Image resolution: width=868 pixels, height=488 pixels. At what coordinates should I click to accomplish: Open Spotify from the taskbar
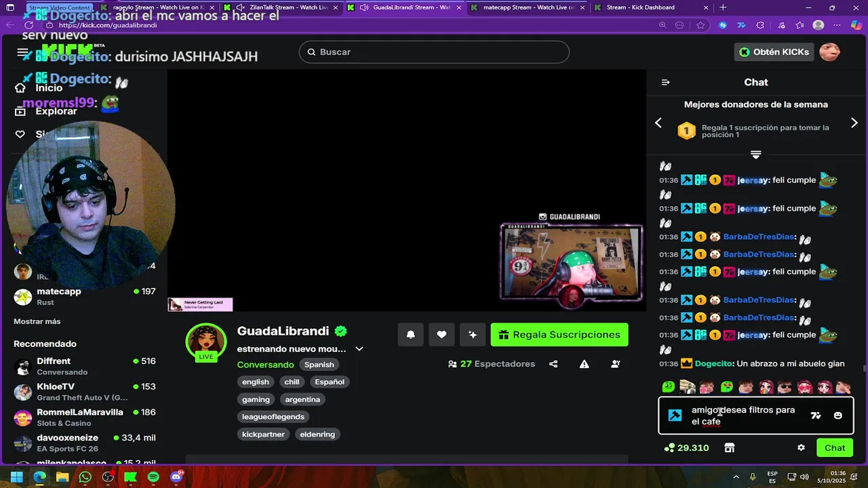(153, 477)
